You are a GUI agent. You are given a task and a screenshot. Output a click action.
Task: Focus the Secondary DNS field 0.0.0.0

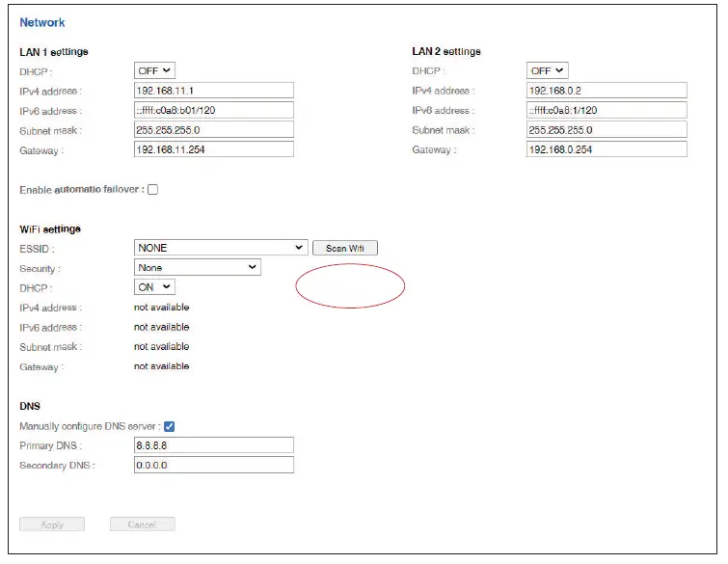tap(214, 465)
